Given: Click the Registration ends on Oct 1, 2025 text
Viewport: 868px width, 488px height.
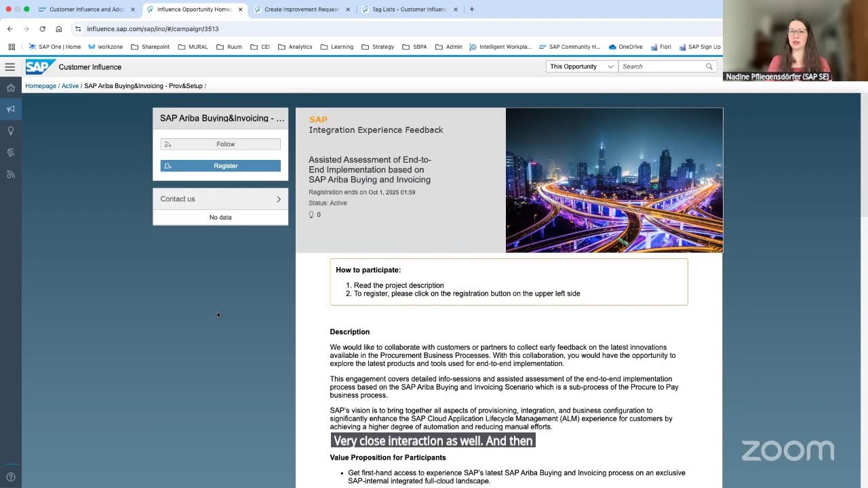Looking at the screenshot, I should point(362,192).
